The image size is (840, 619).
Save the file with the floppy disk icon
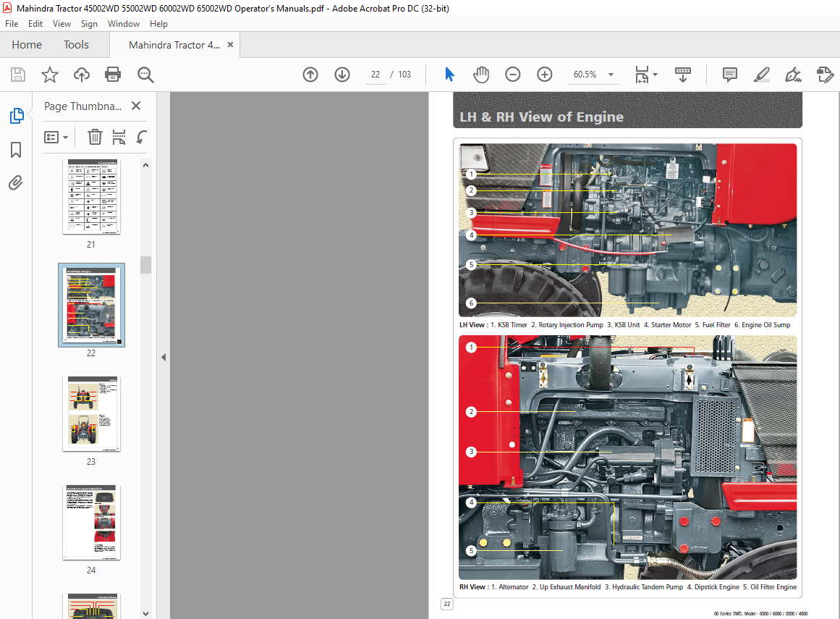pyautogui.click(x=18, y=75)
